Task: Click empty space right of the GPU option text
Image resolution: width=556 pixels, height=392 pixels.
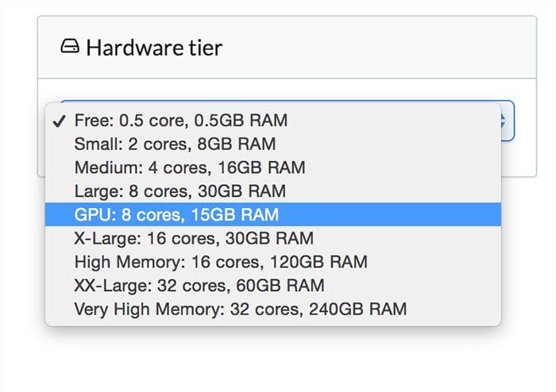Action: tap(397, 214)
